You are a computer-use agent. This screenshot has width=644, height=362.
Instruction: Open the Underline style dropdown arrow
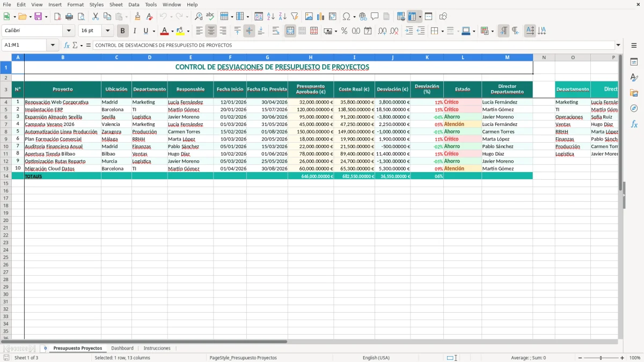tap(153, 31)
